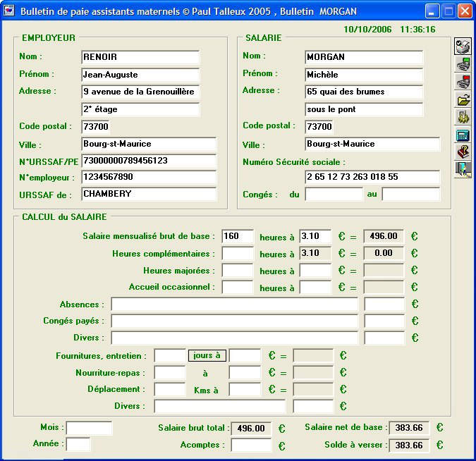Image resolution: width=476 pixels, height=461 pixels.
Task: Click employer Nom field 'RENOIR'
Action: coord(140,57)
